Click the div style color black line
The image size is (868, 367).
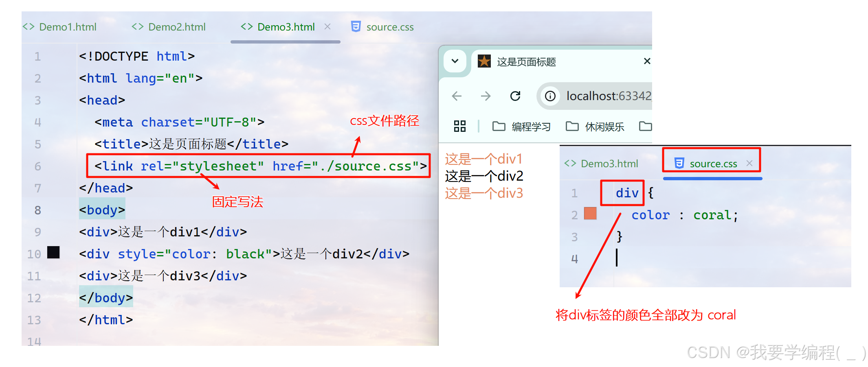244,254
